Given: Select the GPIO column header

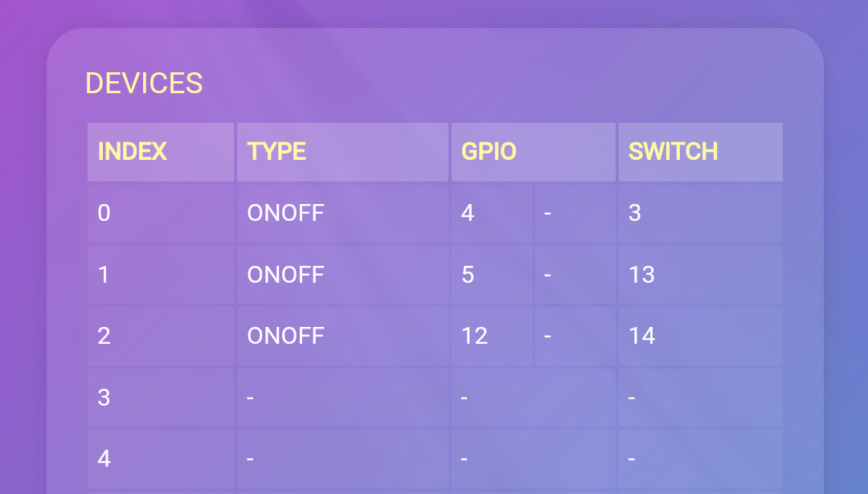Looking at the screenshot, I should (x=489, y=152).
